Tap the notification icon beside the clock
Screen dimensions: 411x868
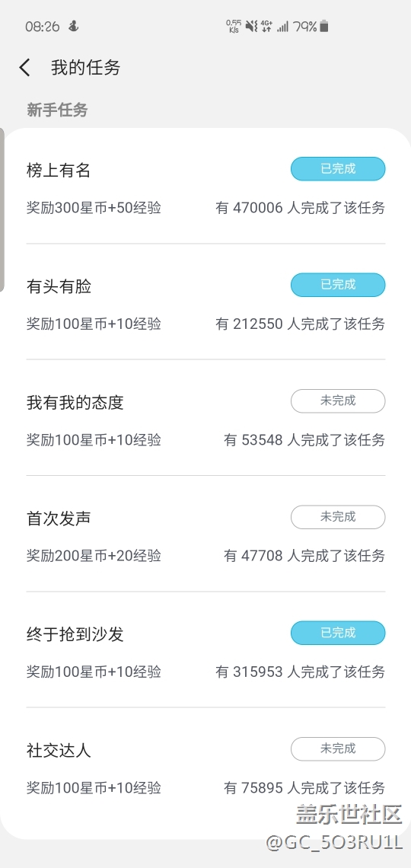click(73, 26)
